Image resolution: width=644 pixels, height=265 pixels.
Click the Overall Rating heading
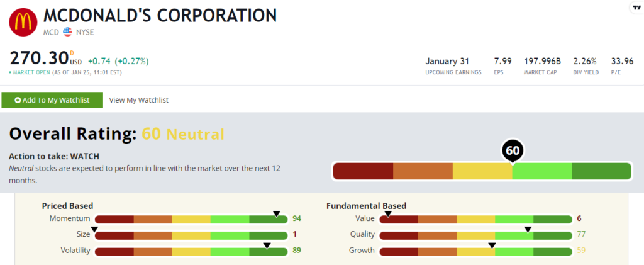pos(73,134)
